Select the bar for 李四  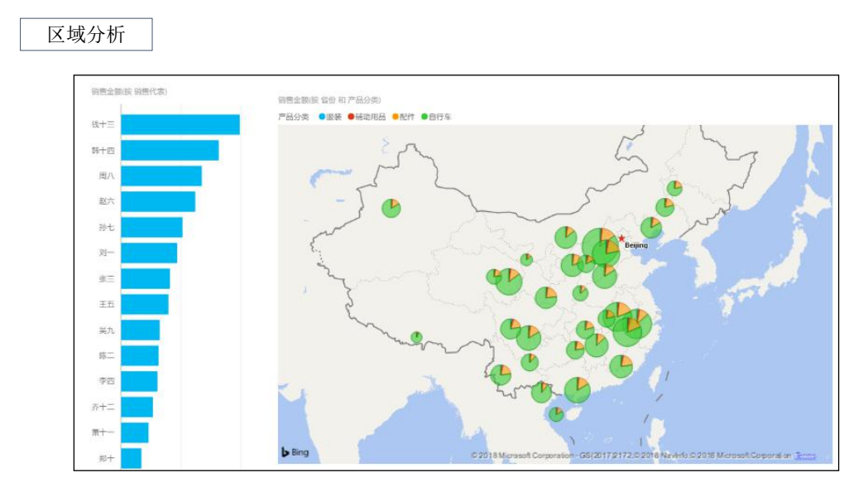click(139, 381)
